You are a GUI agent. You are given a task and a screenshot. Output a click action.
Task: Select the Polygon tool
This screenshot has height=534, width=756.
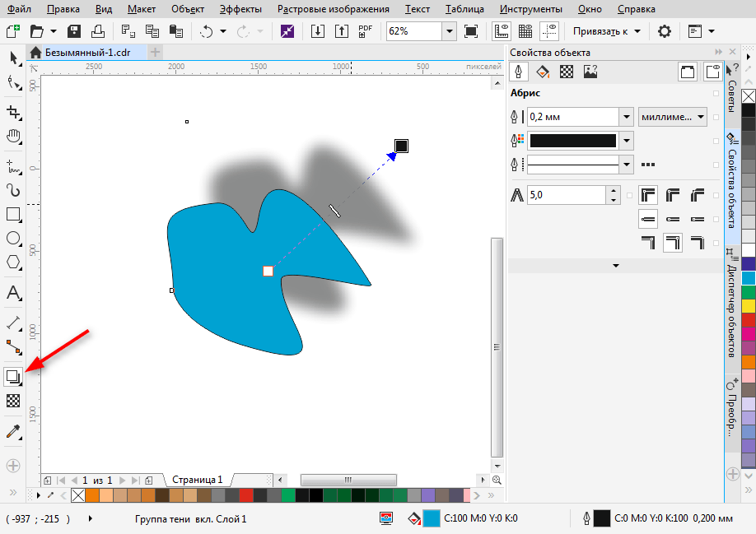point(13,262)
